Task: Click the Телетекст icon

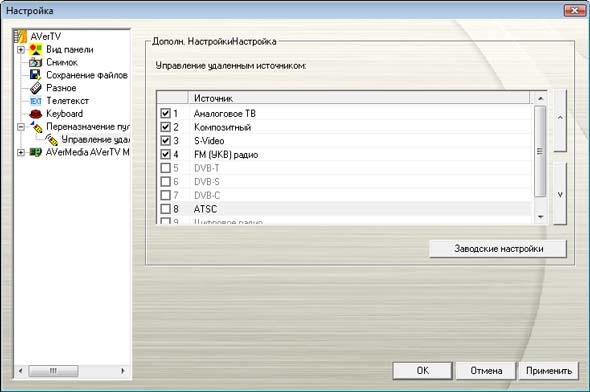Action: click(36, 101)
